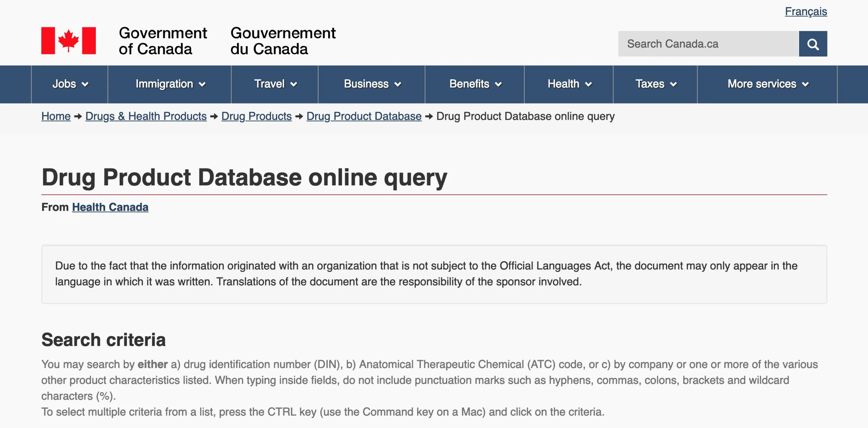Click the Canadian flag logo

tap(68, 41)
